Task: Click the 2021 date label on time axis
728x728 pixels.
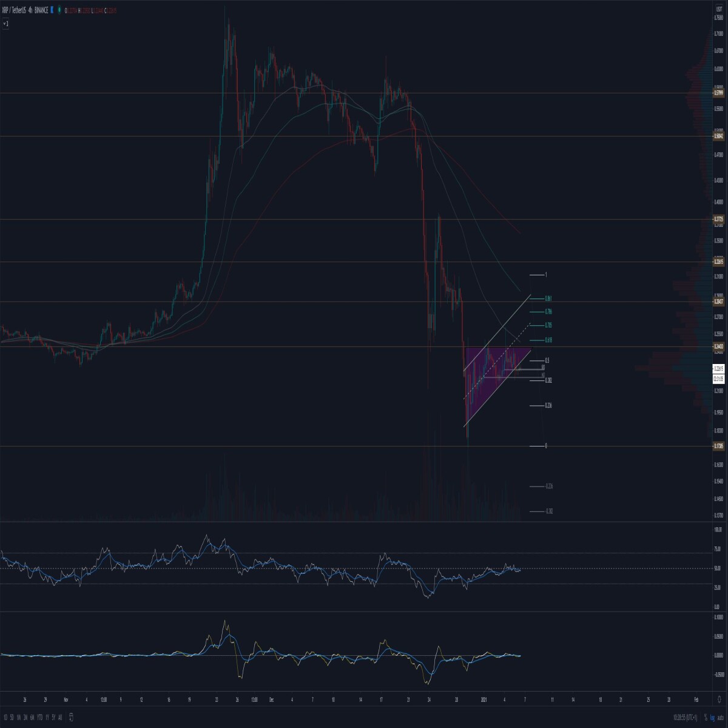Action: [484, 699]
